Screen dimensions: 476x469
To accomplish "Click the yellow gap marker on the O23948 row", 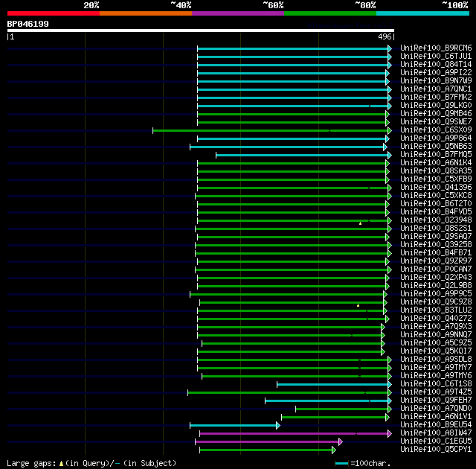I will (360, 223).
